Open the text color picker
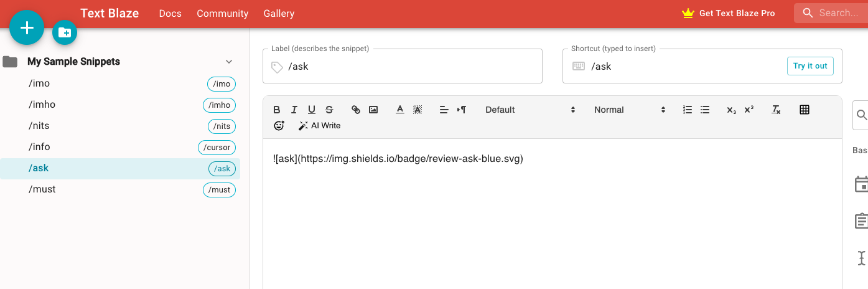The height and width of the screenshot is (289, 868). pyautogui.click(x=400, y=110)
